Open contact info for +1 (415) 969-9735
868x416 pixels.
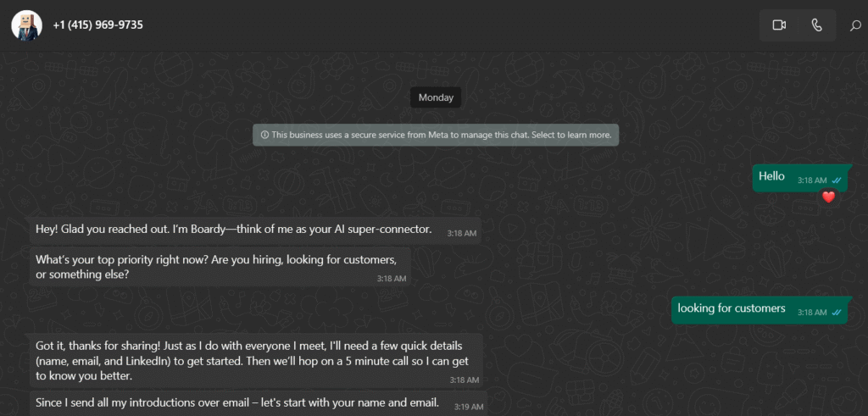(97, 25)
